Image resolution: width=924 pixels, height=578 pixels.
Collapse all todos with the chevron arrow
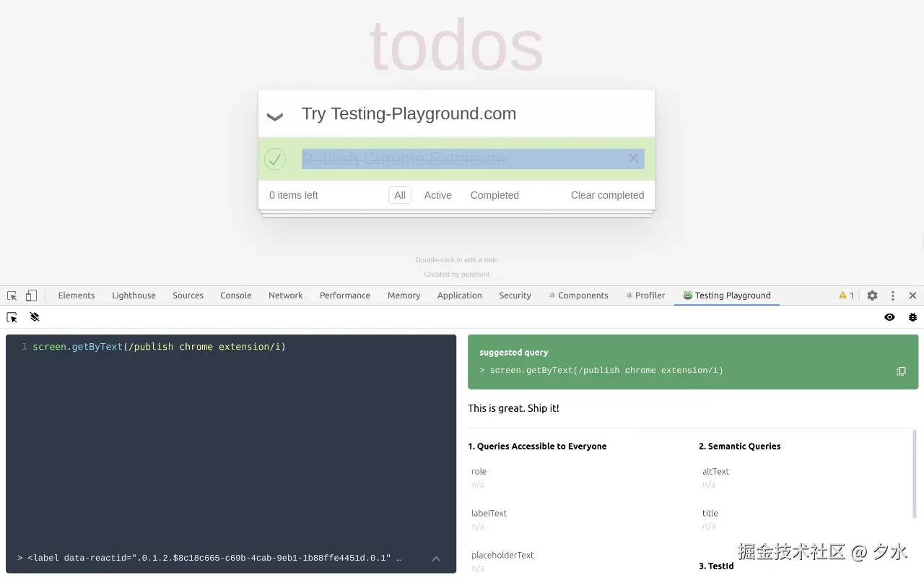pyautogui.click(x=274, y=116)
